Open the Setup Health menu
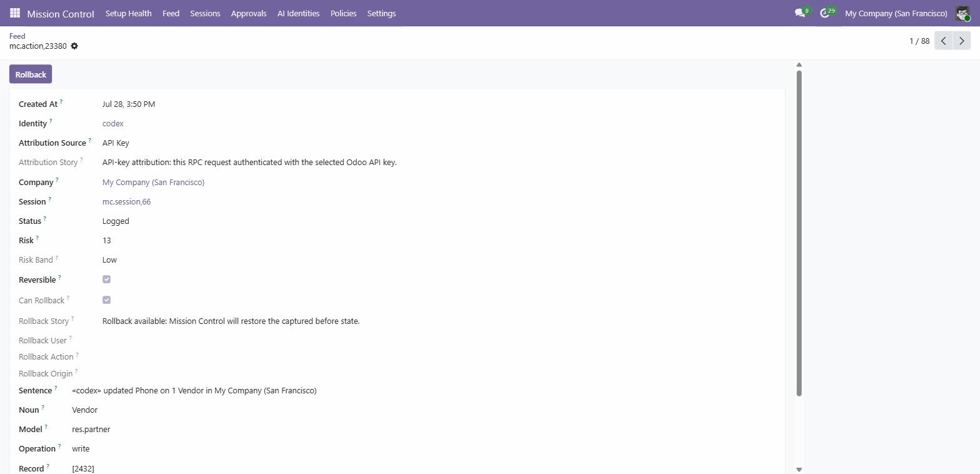 point(128,13)
